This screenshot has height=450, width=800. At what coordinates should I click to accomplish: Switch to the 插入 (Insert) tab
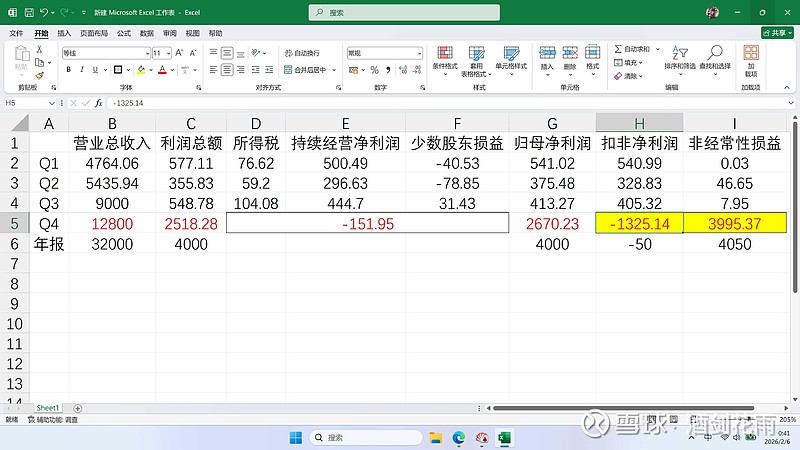click(64, 33)
